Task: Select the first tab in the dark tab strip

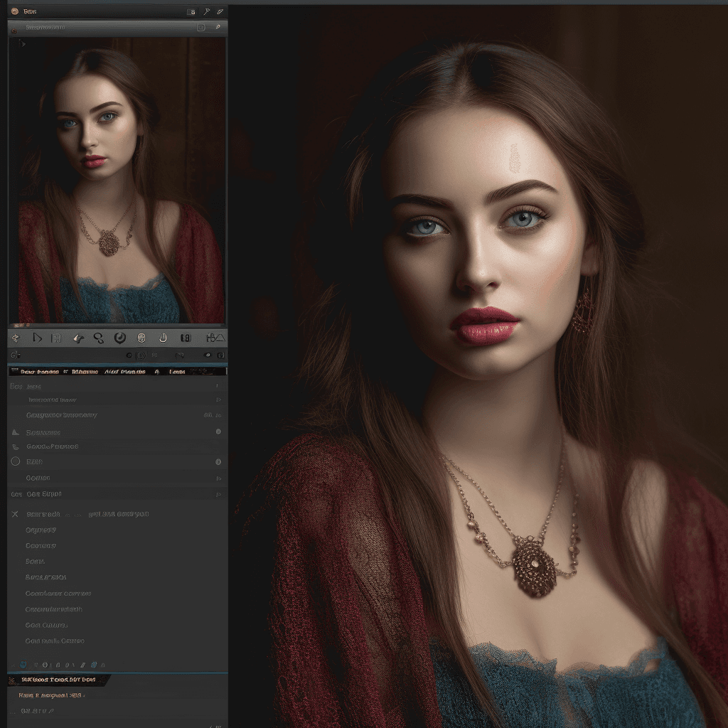Action: pyautogui.click(x=39, y=371)
